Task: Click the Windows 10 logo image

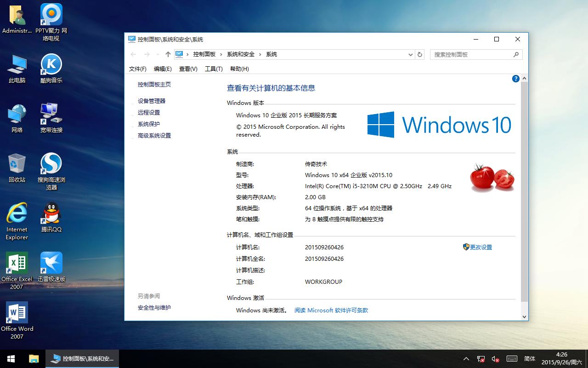Action: coord(439,125)
